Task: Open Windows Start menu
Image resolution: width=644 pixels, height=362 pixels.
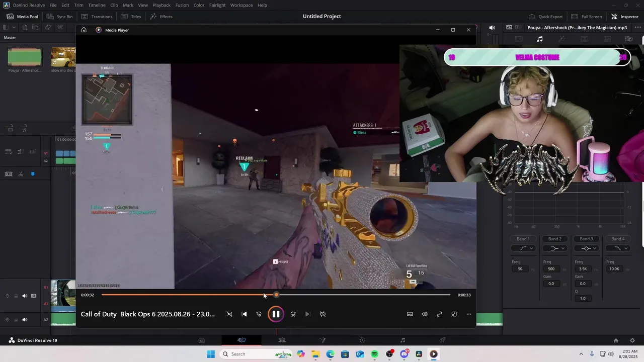Action: (x=211, y=354)
